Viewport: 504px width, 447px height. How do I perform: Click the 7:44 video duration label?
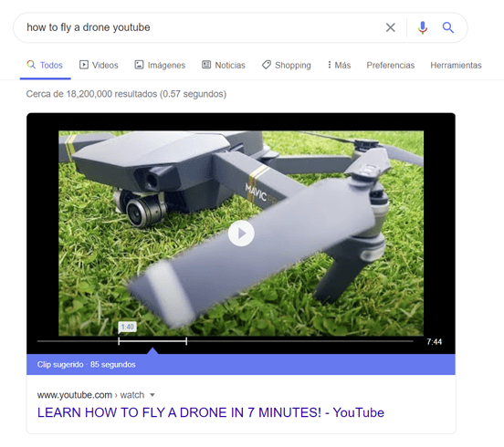click(x=434, y=342)
